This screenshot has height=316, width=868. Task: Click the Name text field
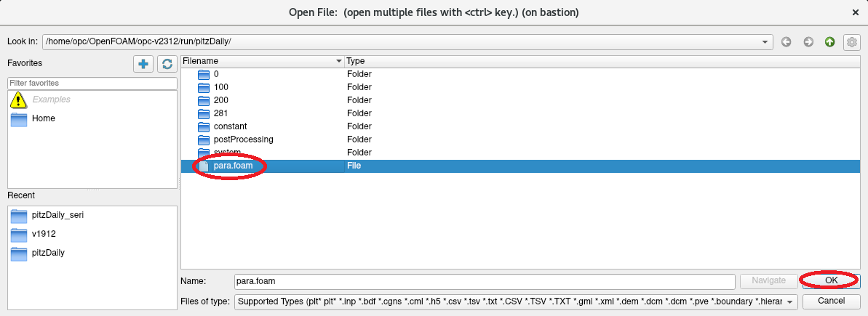(484, 280)
